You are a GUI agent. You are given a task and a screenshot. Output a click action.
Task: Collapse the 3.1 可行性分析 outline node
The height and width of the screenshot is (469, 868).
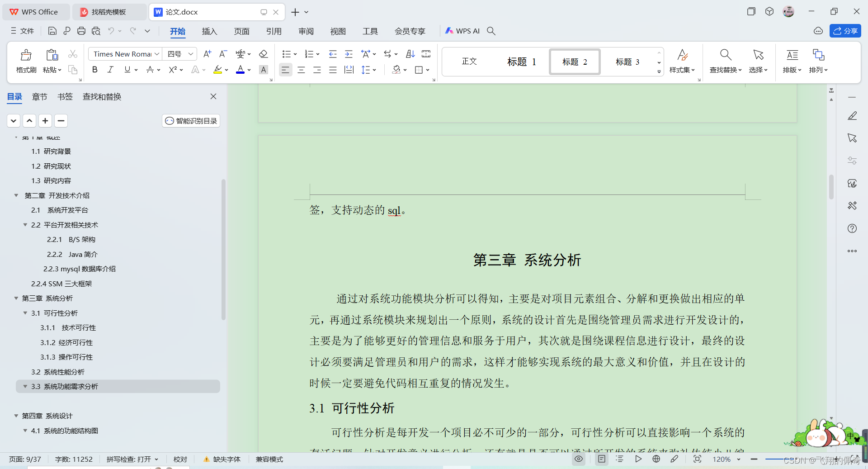tap(25, 313)
